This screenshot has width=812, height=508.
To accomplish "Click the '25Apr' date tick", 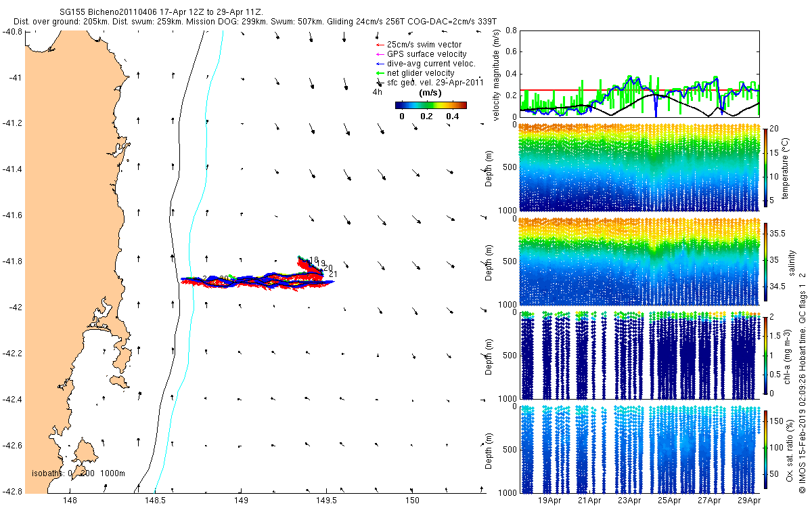I will click(x=669, y=501).
